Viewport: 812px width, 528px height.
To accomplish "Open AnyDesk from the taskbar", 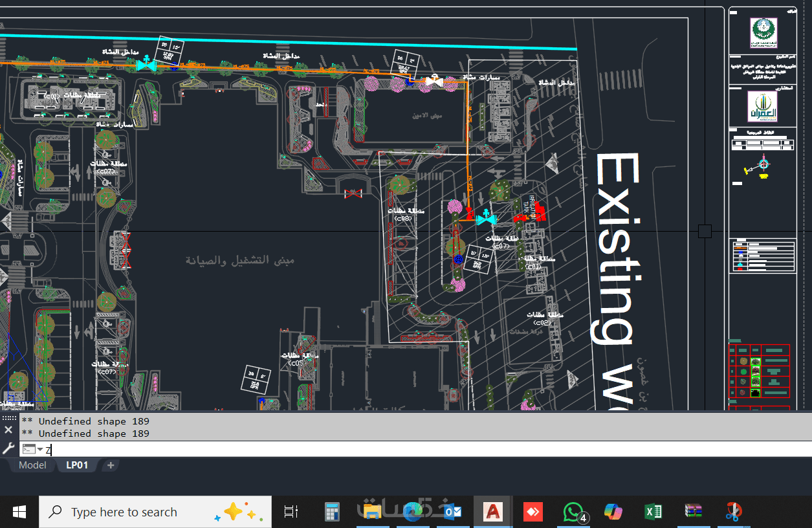I will pos(533,512).
